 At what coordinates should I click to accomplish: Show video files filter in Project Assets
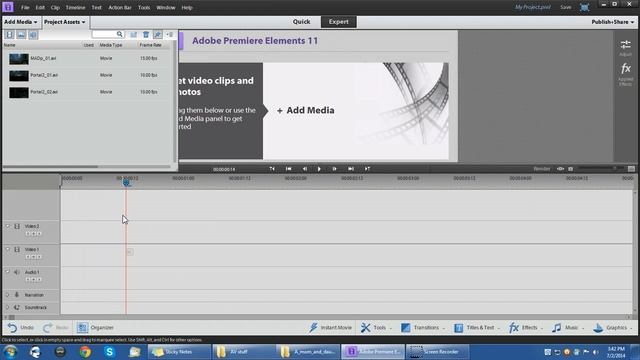pyautogui.click(x=9, y=35)
